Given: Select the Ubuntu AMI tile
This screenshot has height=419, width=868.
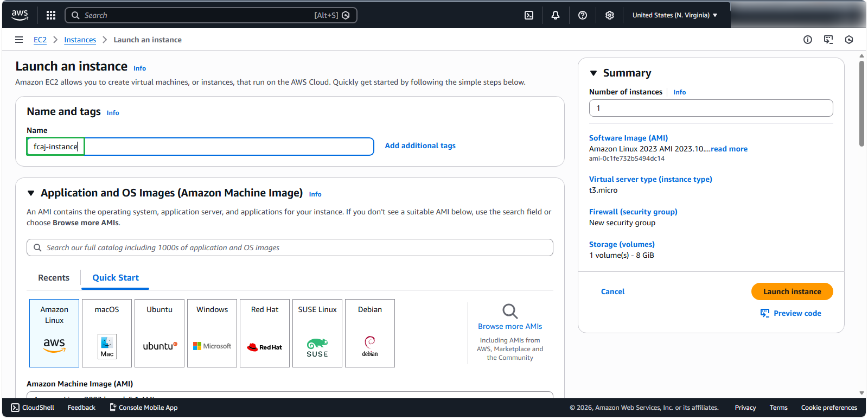Looking at the screenshot, I should 159,333.
